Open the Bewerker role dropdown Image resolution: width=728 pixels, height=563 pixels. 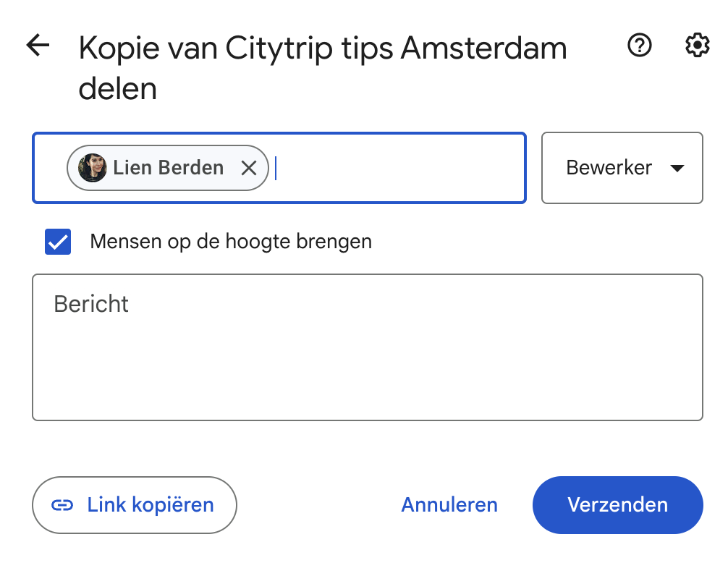click(622, 168)
